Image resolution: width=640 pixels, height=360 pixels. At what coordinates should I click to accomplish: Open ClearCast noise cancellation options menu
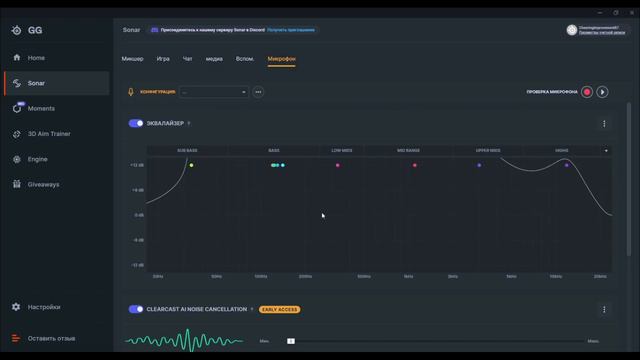pyautogui.click(x=604, y=310)
